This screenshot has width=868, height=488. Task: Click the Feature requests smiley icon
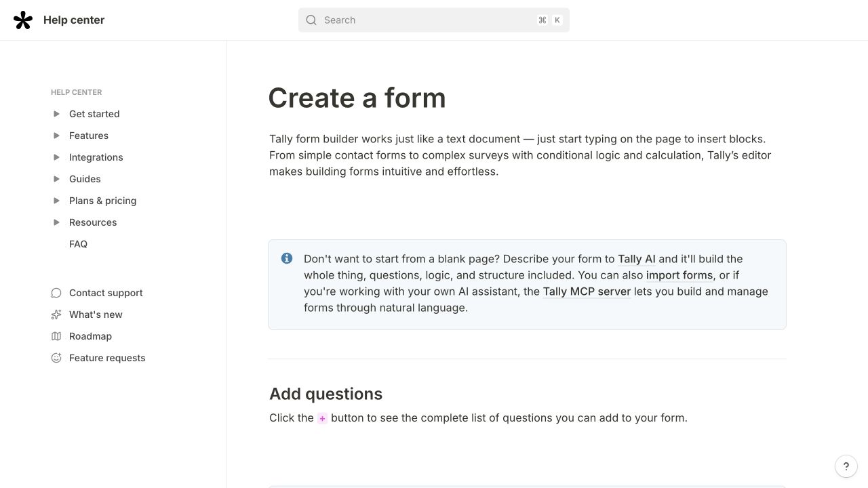tap(56, 358)
